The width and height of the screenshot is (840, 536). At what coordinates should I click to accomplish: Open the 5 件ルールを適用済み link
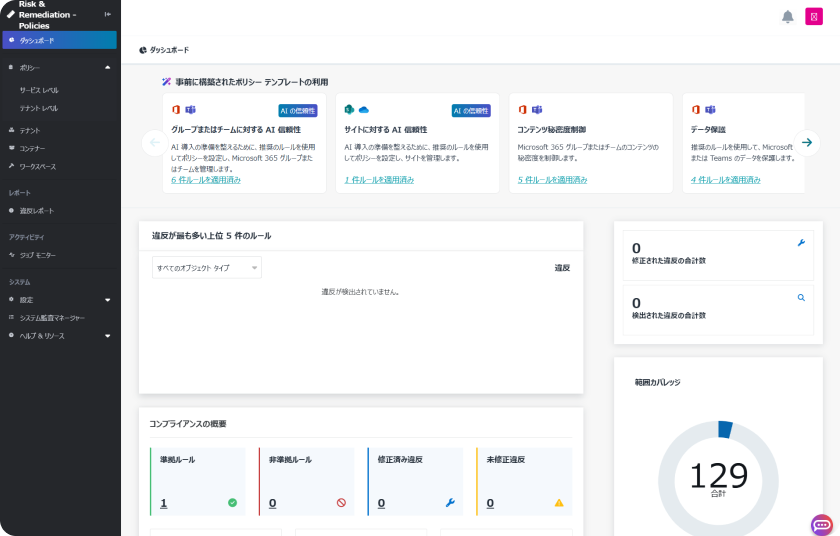pos(552,180)
